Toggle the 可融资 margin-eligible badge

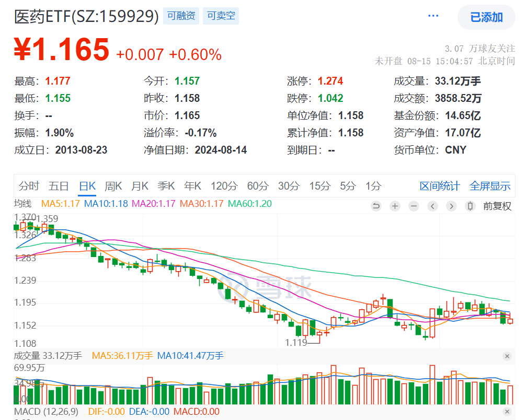181,16
